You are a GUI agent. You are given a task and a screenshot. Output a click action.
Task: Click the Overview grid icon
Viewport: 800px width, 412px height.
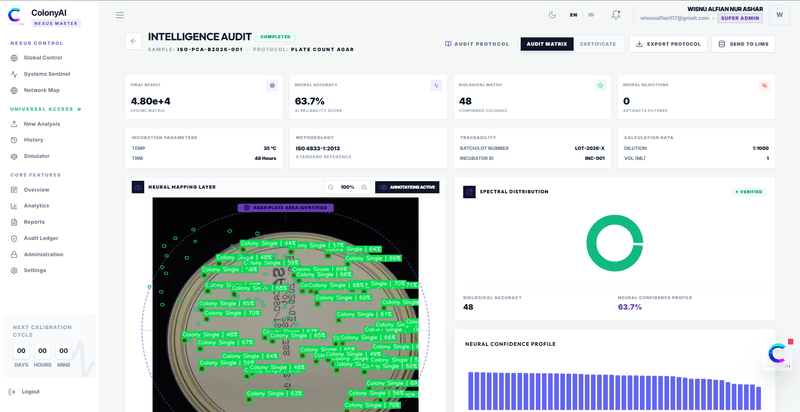click(x=14, y=190)
